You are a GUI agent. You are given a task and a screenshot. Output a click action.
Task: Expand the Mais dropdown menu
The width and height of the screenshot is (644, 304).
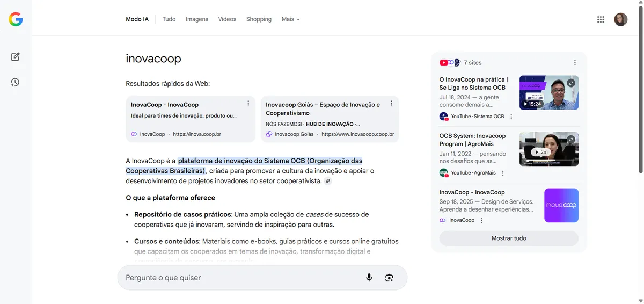(x=290, y=19)
